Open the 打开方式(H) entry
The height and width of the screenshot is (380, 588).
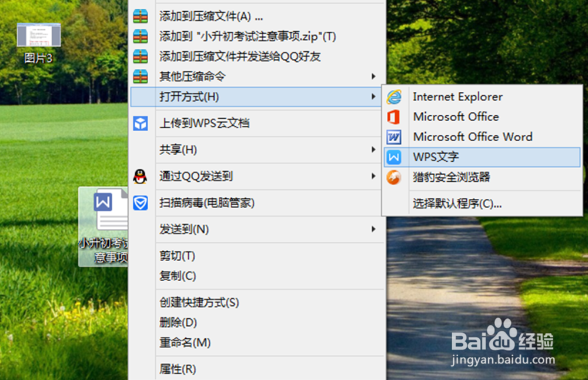click(x=256, y=97)
